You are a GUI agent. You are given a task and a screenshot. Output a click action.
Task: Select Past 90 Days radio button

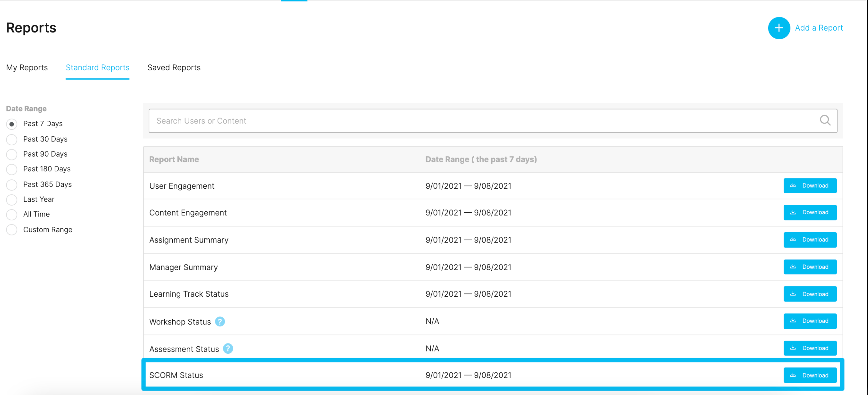(12, 154)
